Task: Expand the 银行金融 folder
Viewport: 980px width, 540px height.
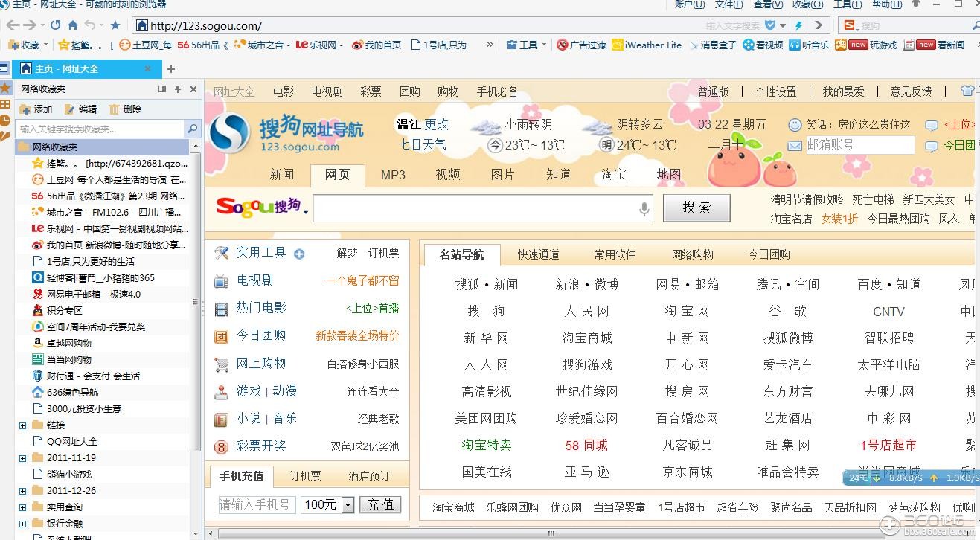Action: click(x=22, y=524)
